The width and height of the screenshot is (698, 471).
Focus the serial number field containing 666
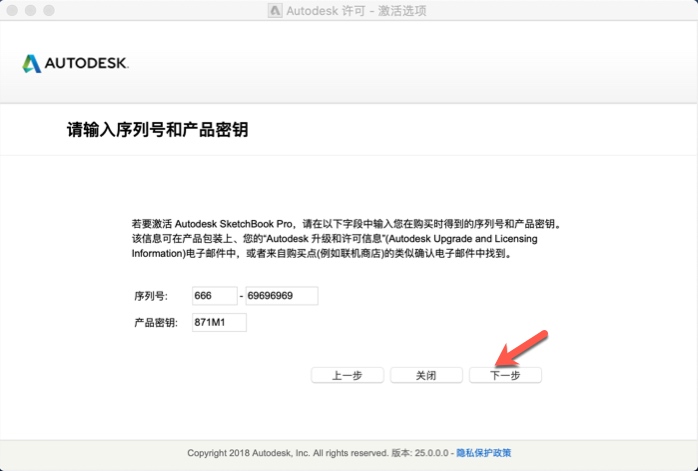coord(215,296)
